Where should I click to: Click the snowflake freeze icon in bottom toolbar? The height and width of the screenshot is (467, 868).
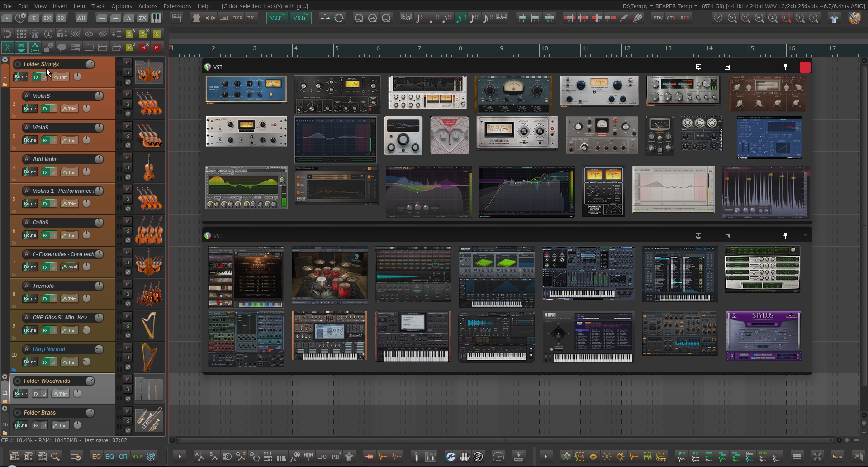pyautogui.click(x=151, y=457)
